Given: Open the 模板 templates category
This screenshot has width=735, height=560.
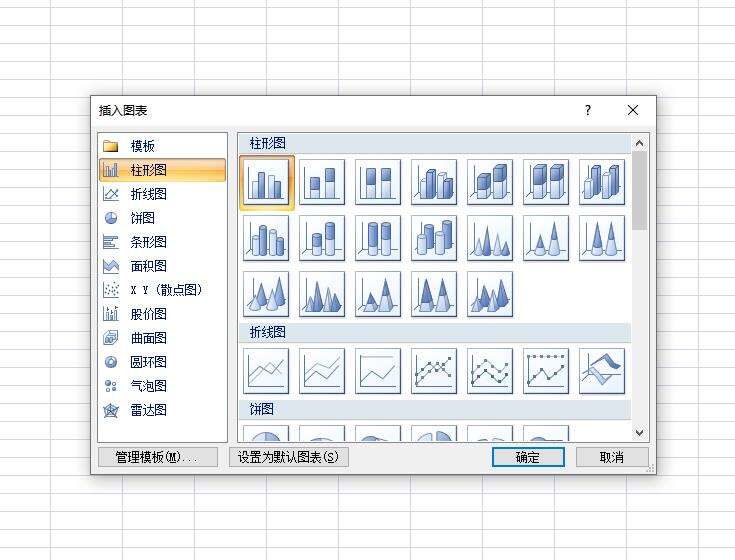Looking at the screenshot, I should (x=162, y=146).
